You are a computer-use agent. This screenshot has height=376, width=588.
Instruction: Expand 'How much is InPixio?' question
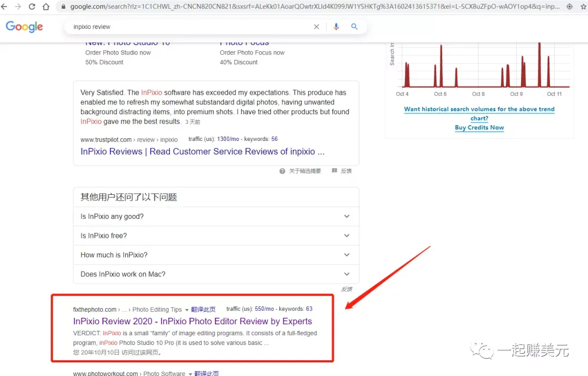[x=216, y=255]
